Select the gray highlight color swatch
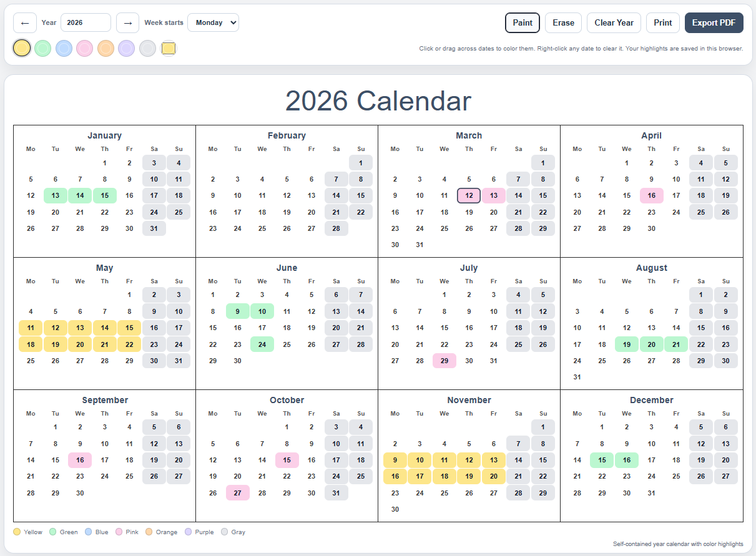This screenshot has width=756, height=556. [147, 48]
